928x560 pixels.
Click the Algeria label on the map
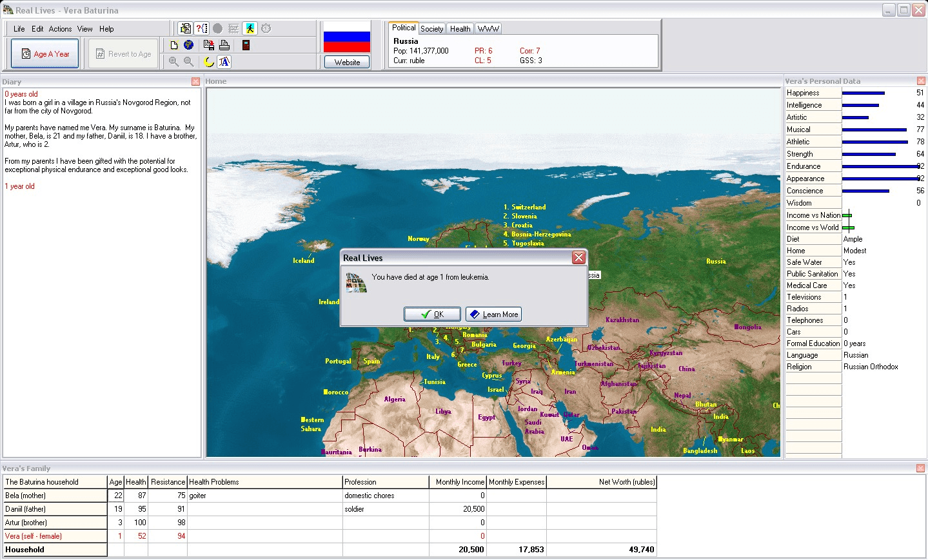[x=395, y=399]
